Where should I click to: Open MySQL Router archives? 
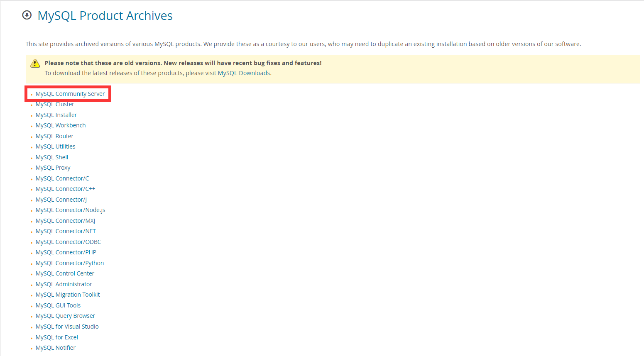[x=54, y=136]
